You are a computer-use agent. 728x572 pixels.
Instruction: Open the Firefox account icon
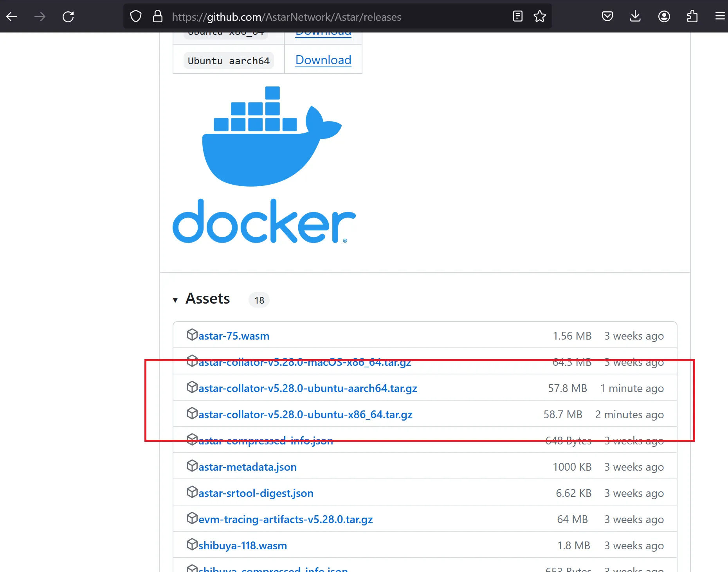pos(664,16)
